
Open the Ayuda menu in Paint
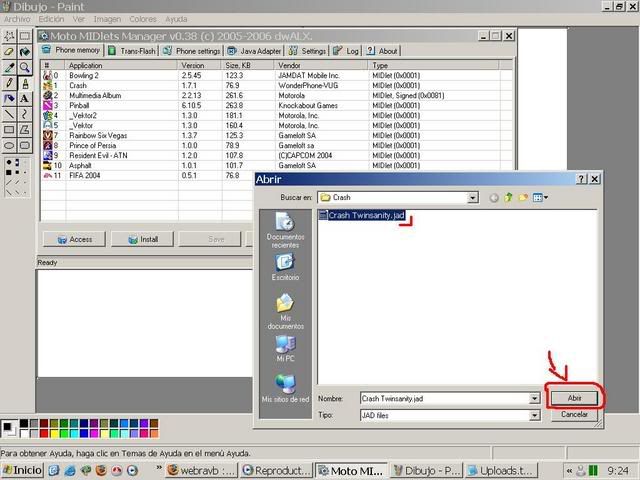[176, 19]
